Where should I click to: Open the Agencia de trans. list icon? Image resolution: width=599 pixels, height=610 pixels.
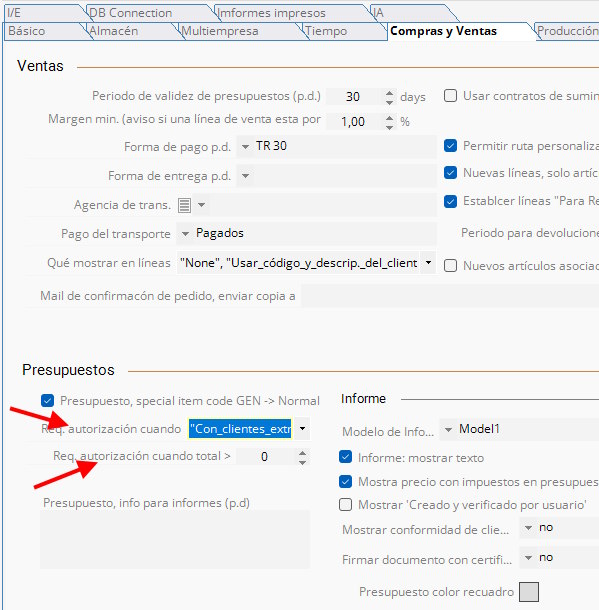184,205
